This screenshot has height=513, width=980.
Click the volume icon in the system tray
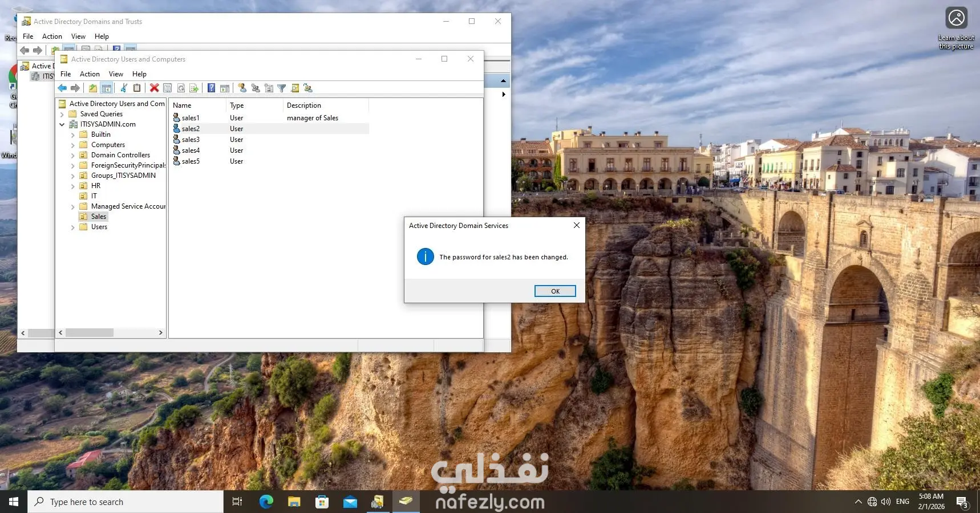coord(885,502)
